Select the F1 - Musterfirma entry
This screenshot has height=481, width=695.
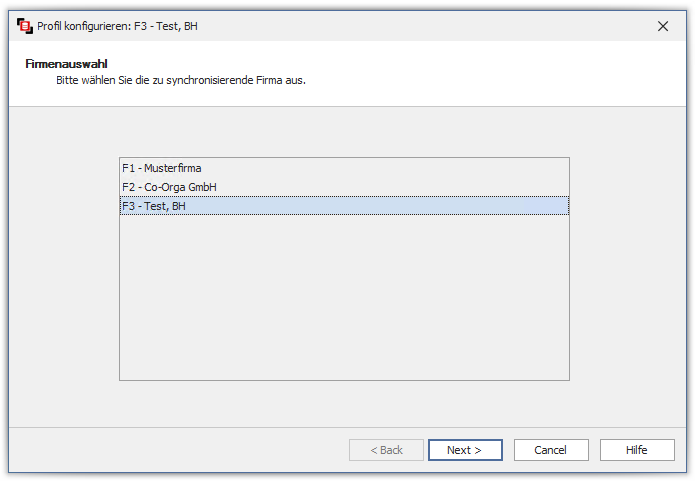point(162,168)
